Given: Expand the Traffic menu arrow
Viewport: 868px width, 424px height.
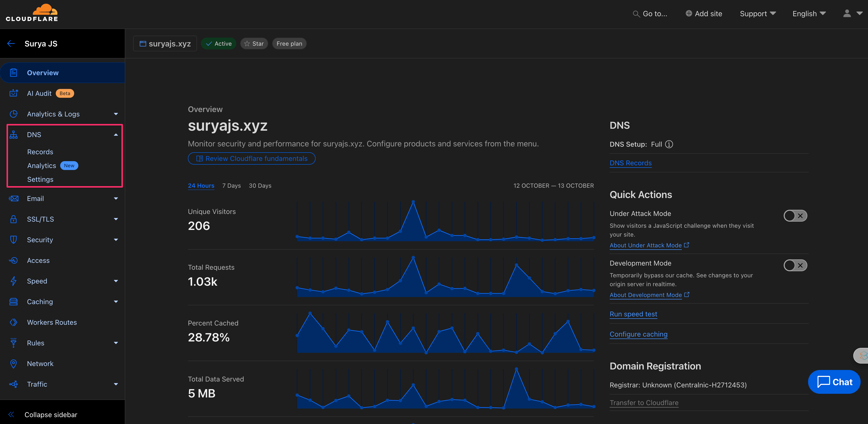Looking at the screenshot, I should pos(116,384).
